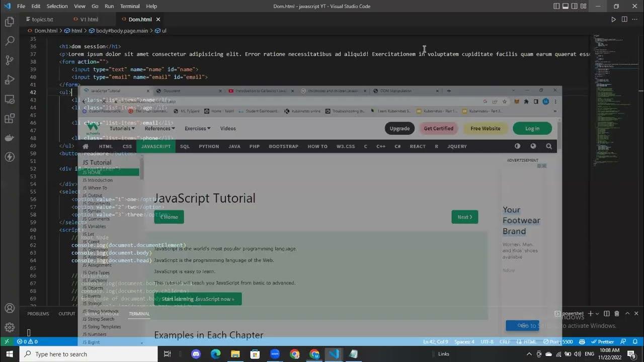Open the Explorer view in activity bar
Viewport: 644px width, 362px height.
point(10,22)
